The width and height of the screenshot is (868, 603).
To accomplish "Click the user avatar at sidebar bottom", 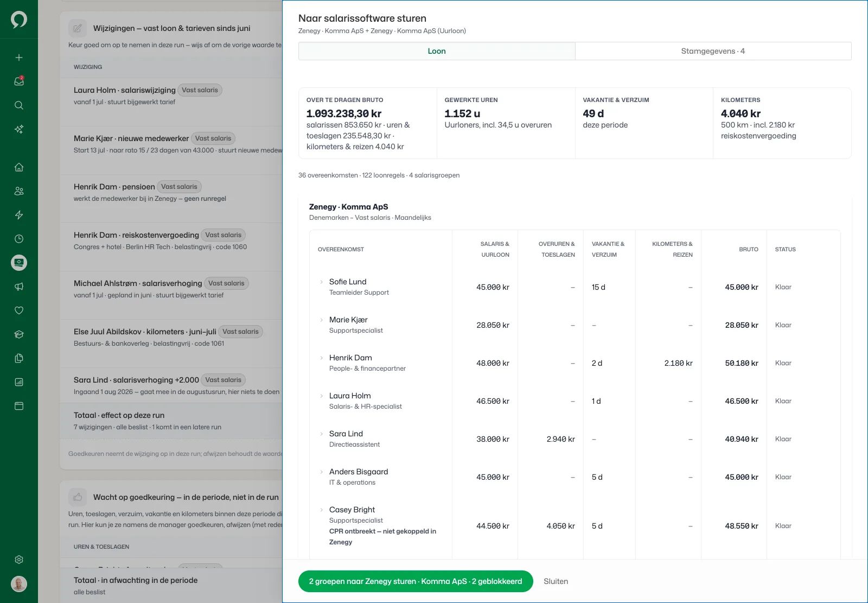I will coord(19,584).
